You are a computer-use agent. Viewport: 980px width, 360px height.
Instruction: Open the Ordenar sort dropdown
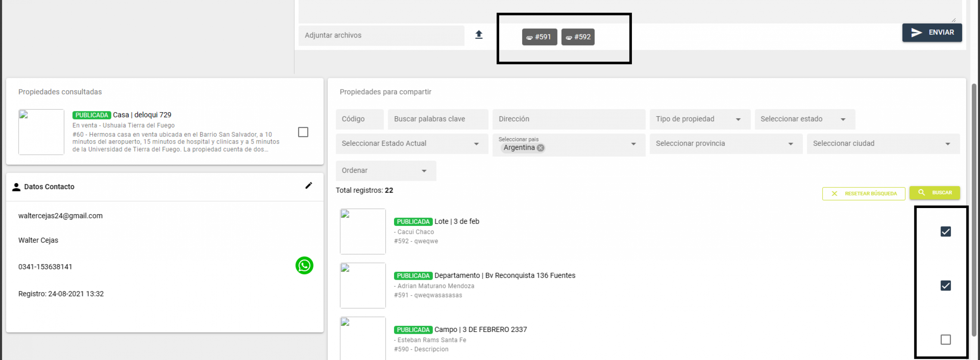coord(385,171)
